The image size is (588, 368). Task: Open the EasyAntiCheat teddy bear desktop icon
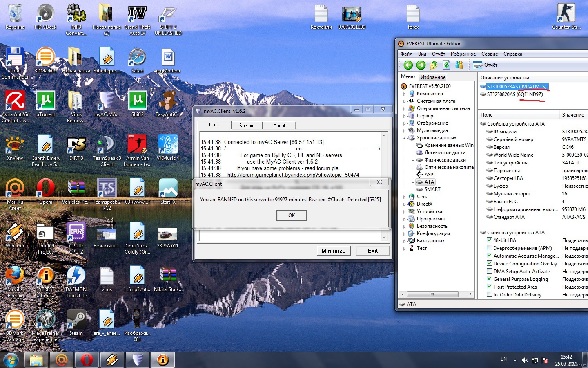pos(168,104)
